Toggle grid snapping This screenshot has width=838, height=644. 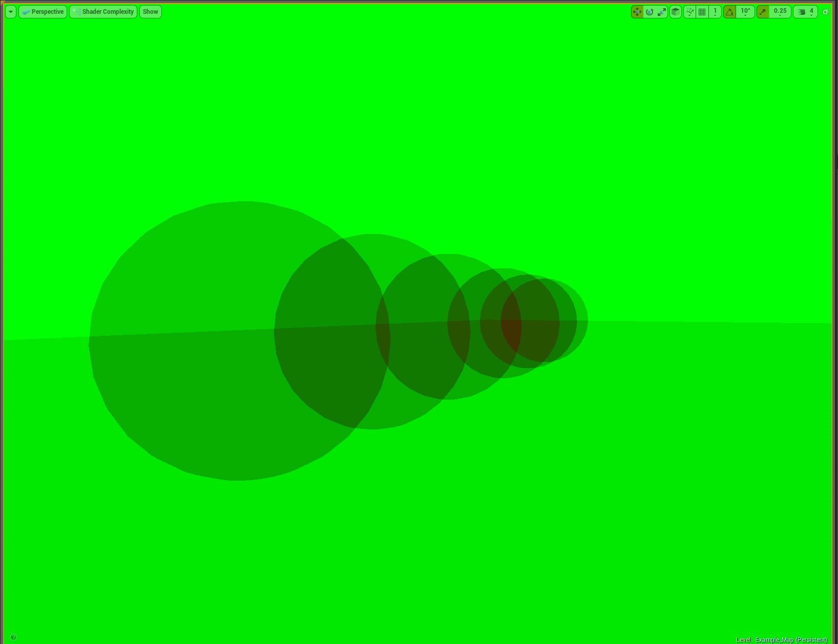pos(702,11)
